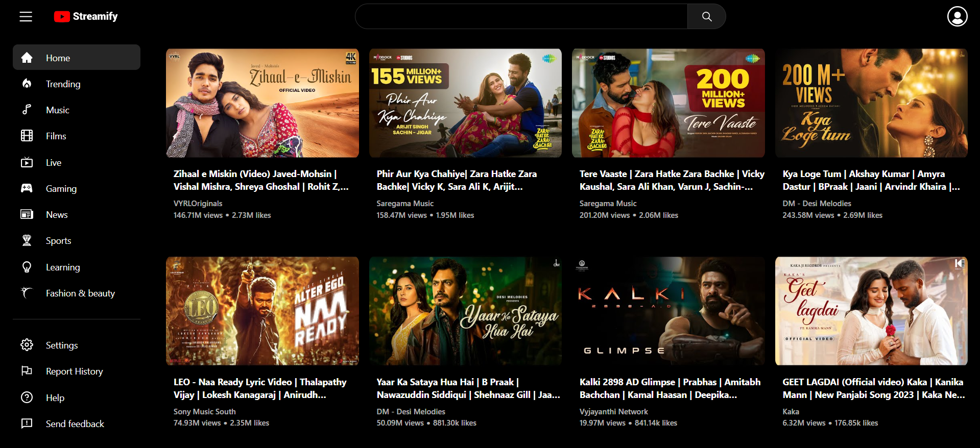Viewport: 980px width, 448px height.
Task: Open News category label
Action: click(57, 214)
